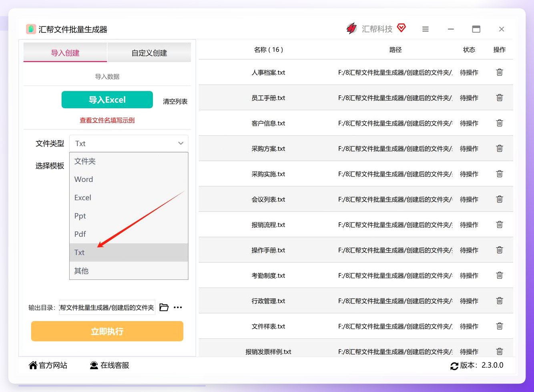534x392 pixels.
Task: Click the three-dots browse output directory icon
Action: coord(178,308)
